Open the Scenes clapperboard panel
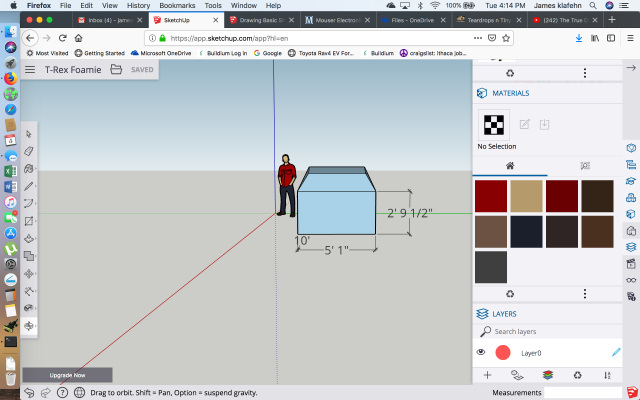Viewport: 640px width, 400px height. (631, 264)
